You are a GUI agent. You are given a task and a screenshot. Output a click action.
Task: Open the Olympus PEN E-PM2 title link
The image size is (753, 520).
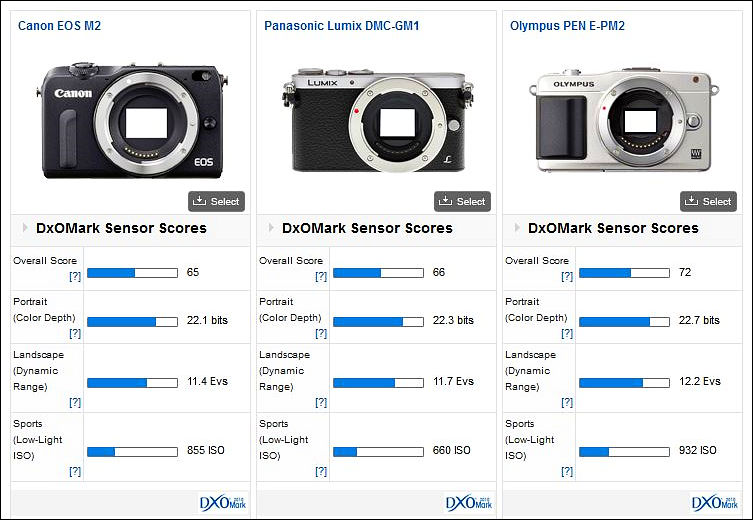(x=567, y=25)
